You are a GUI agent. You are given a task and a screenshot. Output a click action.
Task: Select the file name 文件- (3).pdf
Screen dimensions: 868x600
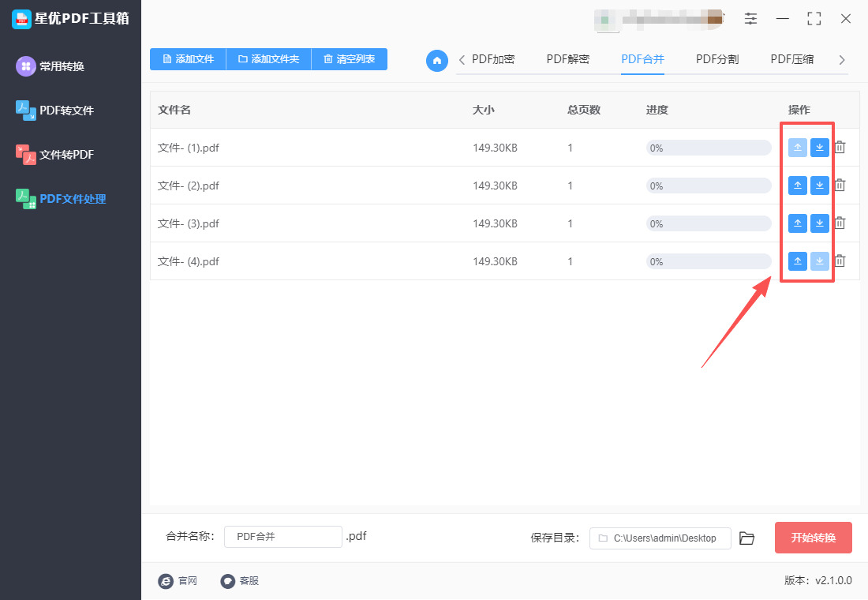[189, 224]
